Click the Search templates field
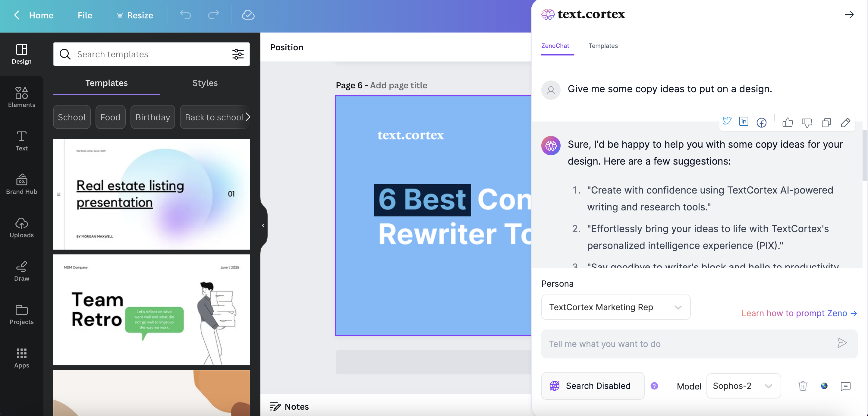The image size is (868, 416). pyautogui.click(x=151, y=54)
